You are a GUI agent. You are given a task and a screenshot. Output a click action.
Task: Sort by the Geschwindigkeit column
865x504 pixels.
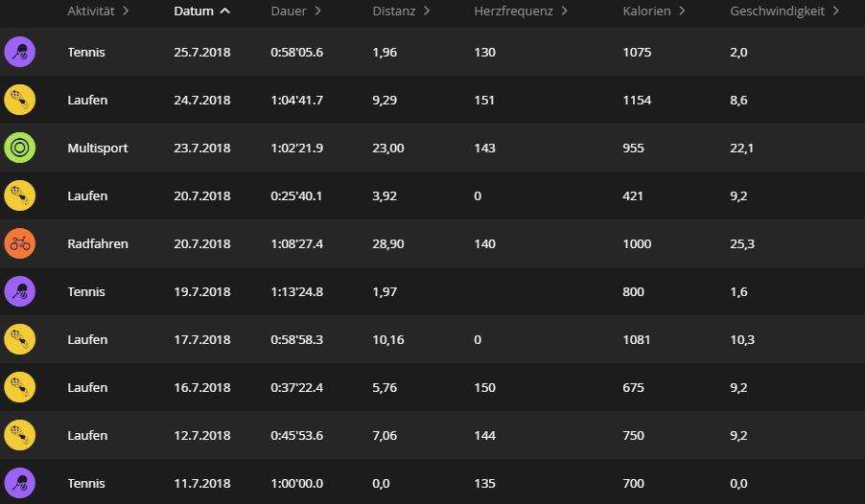pyautogui.click(x=784, y=11)
